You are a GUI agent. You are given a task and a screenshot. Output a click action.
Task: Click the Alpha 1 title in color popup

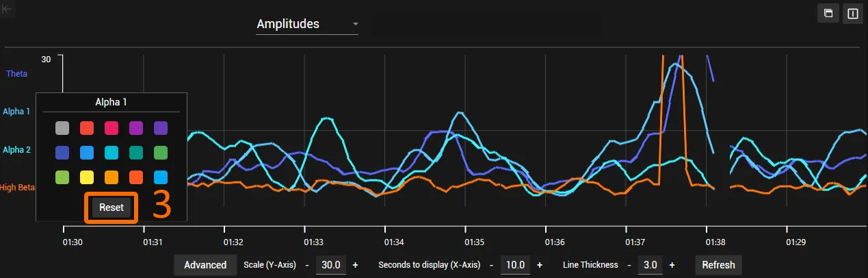[x=111, y=102]
